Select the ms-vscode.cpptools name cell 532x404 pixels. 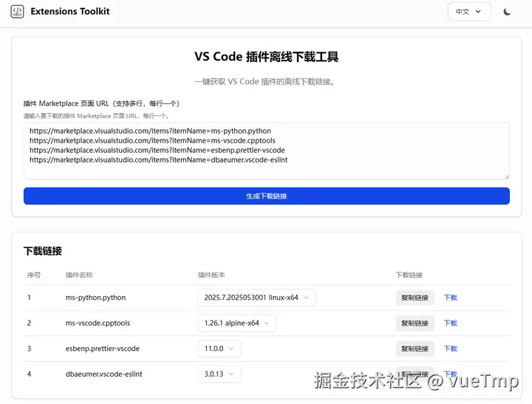(98, 323)
